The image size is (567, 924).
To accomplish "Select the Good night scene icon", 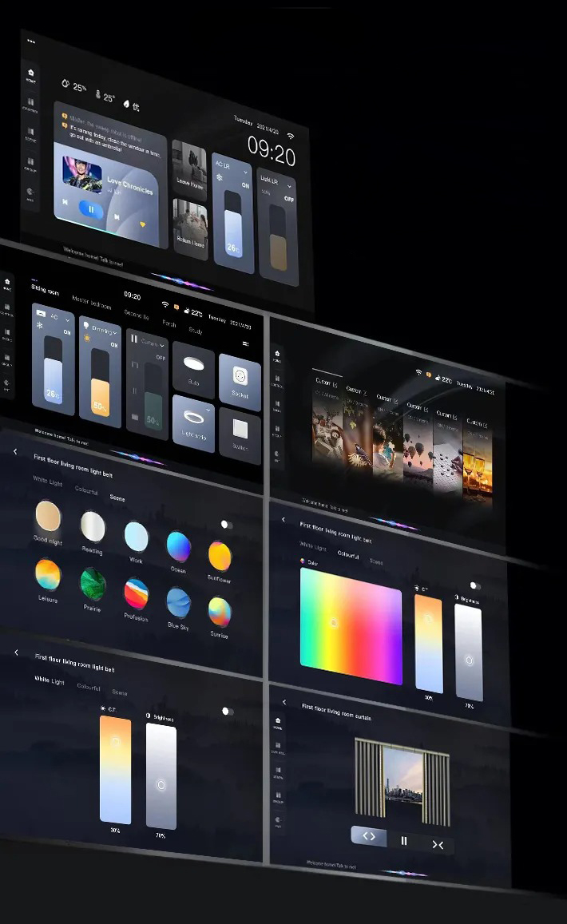I will click(x=48, y=515).
